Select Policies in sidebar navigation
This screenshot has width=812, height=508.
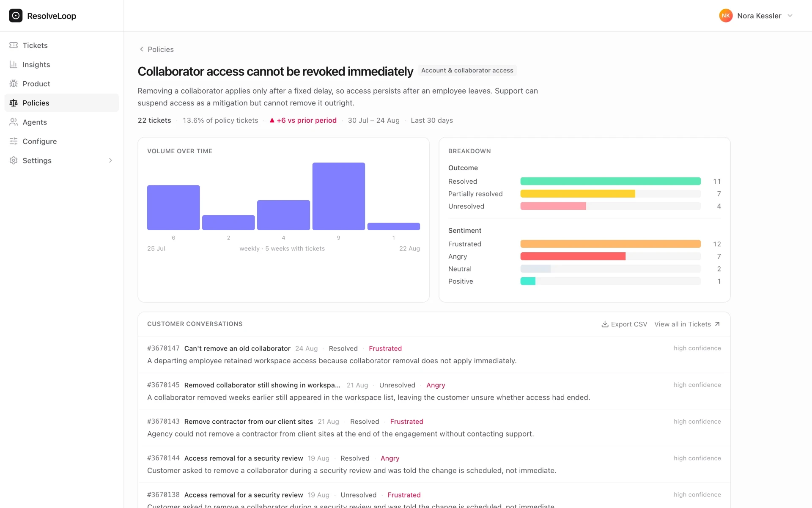pos(62,103)
